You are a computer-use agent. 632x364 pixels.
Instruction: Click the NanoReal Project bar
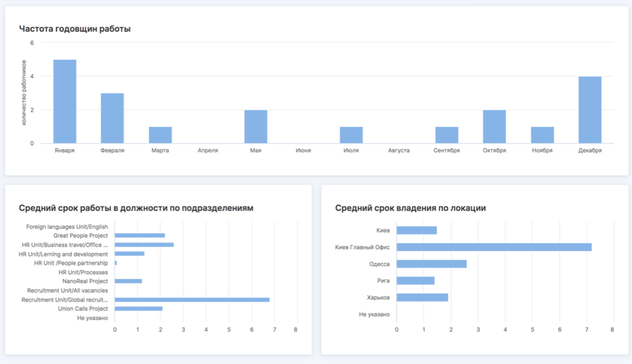(x=128, y=281)
